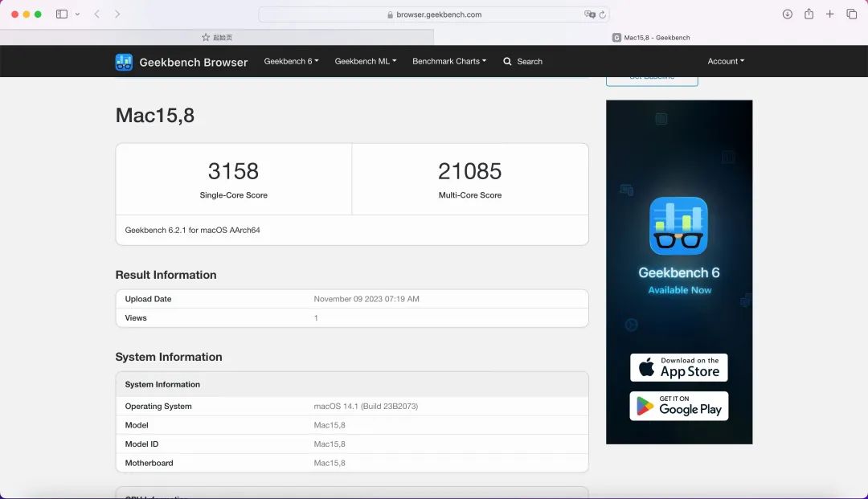
Task: Click the Share icon in the toolbar
Action: click(809, 14)
